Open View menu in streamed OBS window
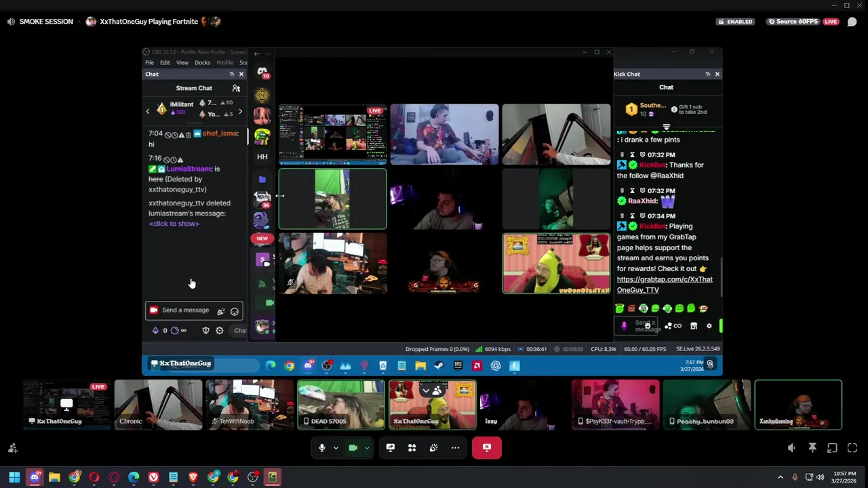This screenshot has width=868, height=488. click(x=182, y=62)
